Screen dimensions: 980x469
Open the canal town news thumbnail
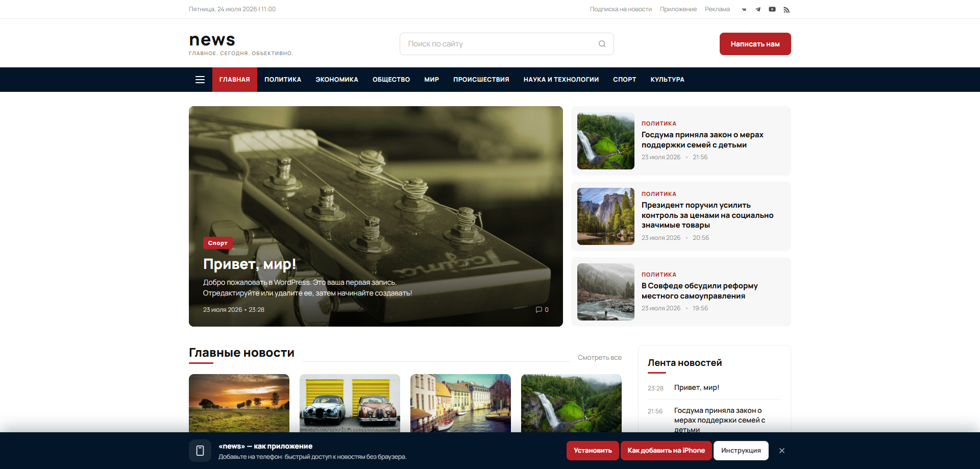coord(460,403)
